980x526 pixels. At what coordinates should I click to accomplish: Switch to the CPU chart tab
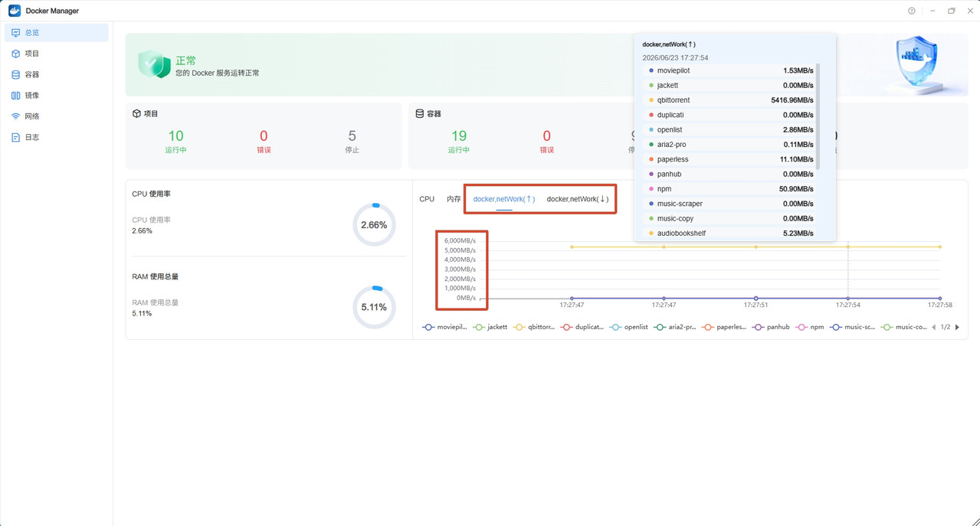point(427,199)
